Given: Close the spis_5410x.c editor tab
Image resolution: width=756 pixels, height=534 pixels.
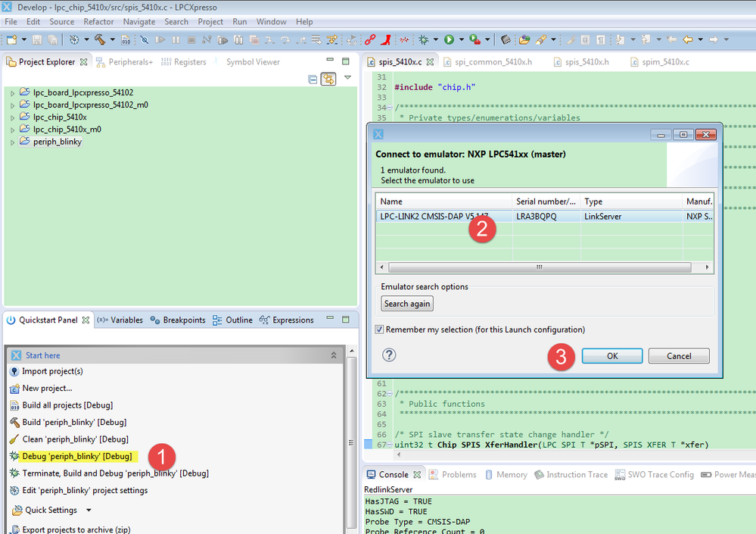Looking at the screenshot, I should coord(430,62).
